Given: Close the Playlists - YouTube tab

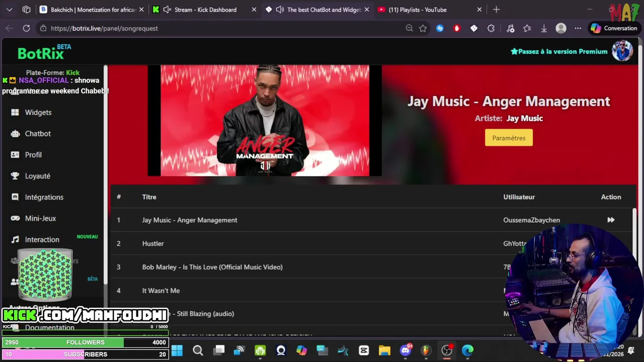Looking at the screenshot, I should 479,10.
